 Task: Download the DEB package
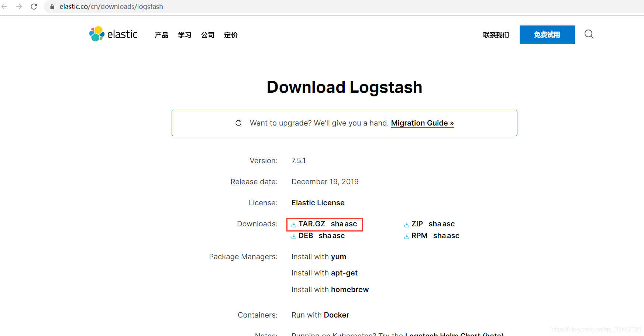pos(306,236)
